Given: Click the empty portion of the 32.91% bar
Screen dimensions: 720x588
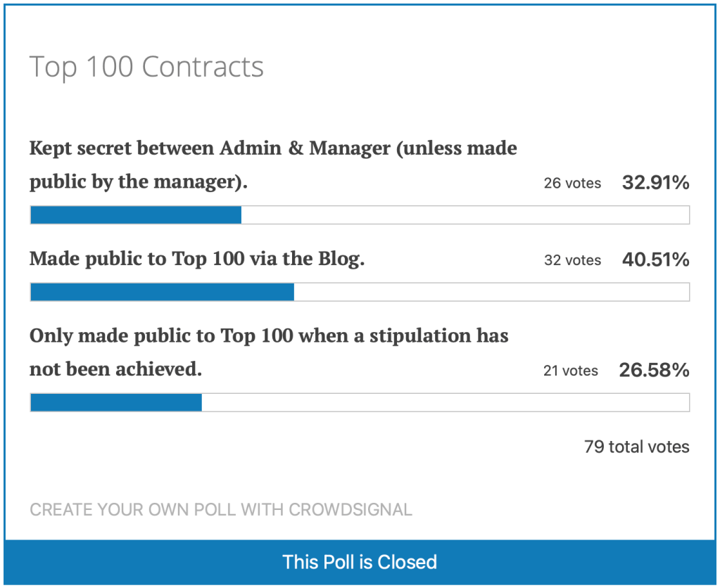Looking at the screenshot, I should pos(465,215).
